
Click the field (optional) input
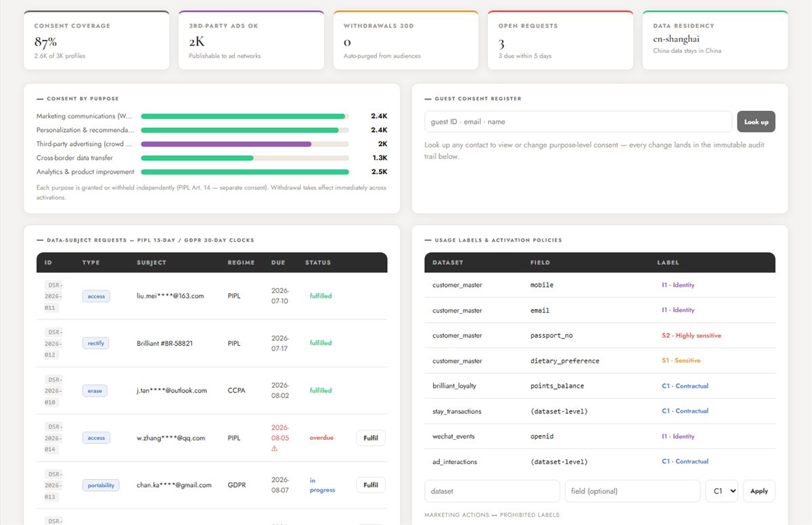(x=633, y=491)
